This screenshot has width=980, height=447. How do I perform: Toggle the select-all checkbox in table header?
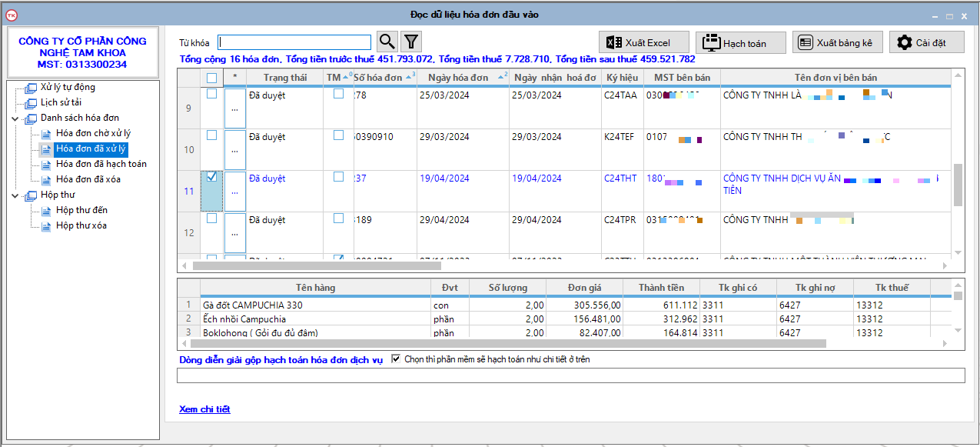[212, 78]
